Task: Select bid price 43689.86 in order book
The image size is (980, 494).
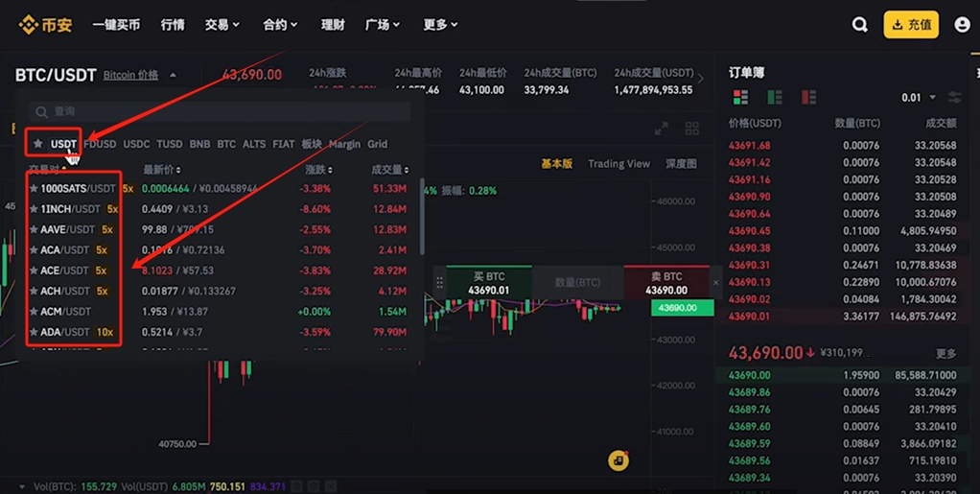Action: point(749,392)
